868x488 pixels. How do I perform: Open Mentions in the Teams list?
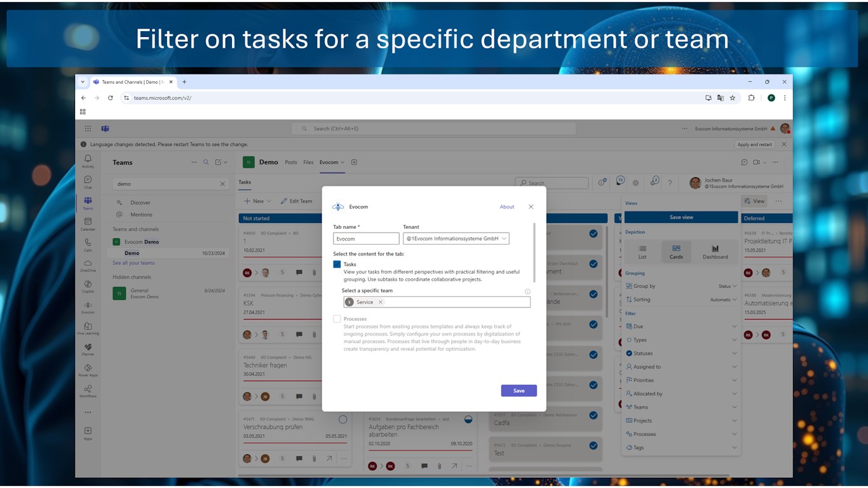pos(141,215)
